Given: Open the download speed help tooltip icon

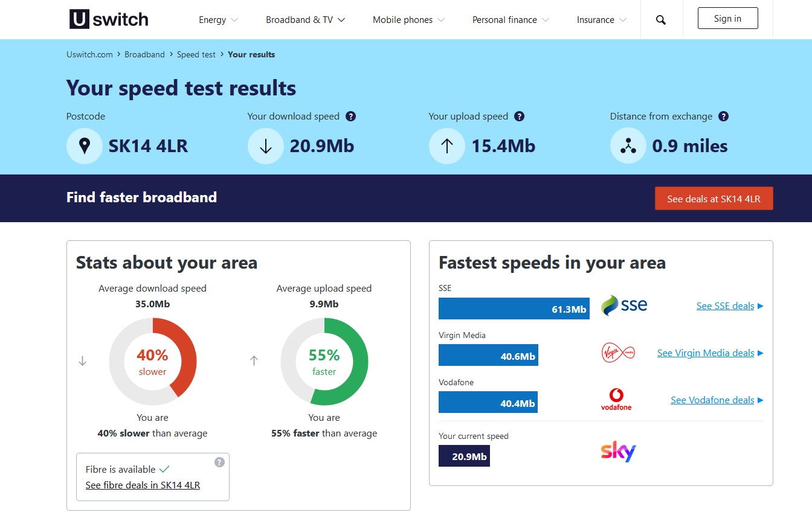Looking at the screenshot, I should coord(351,116).
